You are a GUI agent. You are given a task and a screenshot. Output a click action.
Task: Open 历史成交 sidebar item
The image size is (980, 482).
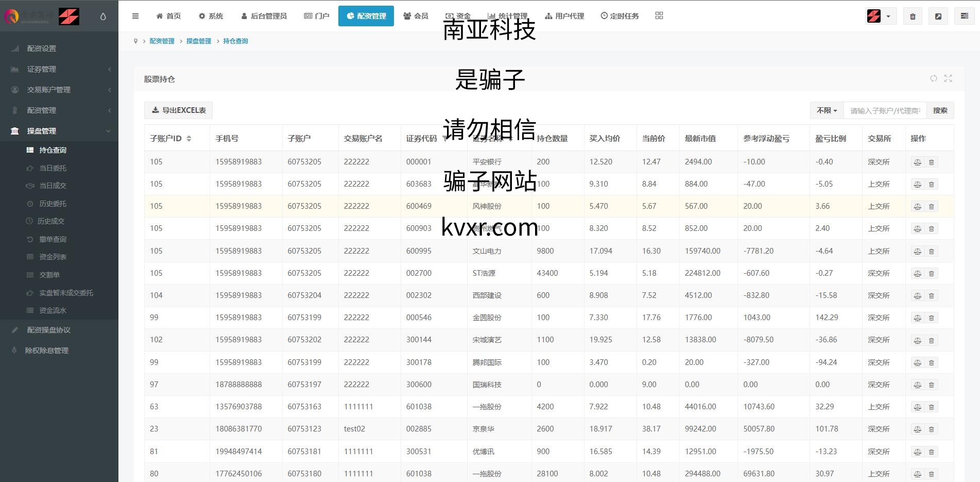pyautogui.click(x=59, y=221)
